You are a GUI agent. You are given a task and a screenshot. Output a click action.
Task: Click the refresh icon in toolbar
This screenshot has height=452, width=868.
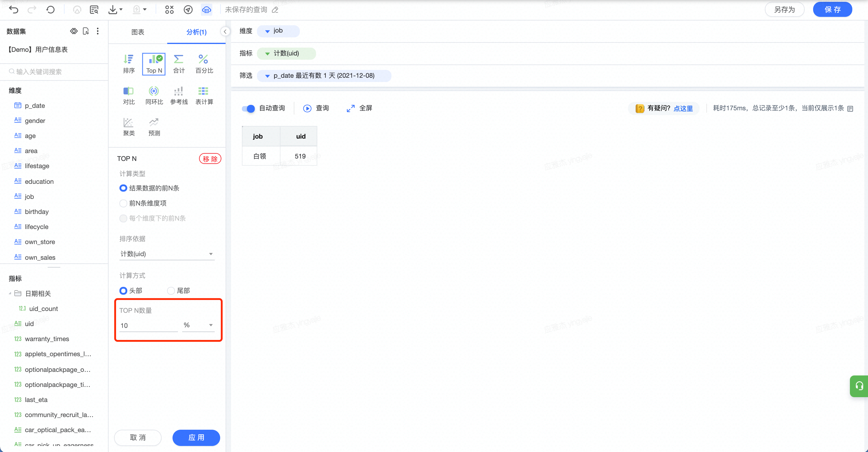(51, 9)
